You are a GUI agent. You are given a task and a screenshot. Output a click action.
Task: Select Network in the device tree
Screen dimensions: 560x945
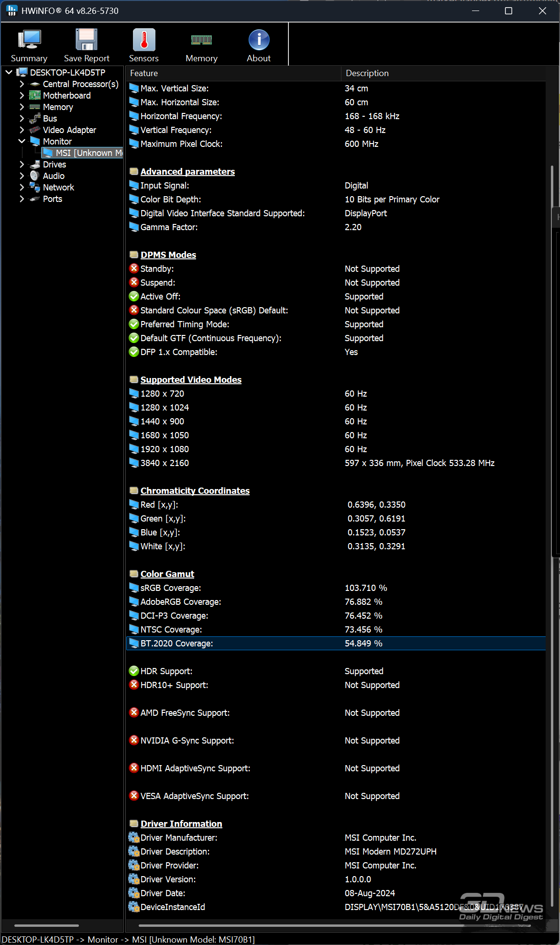58,188
